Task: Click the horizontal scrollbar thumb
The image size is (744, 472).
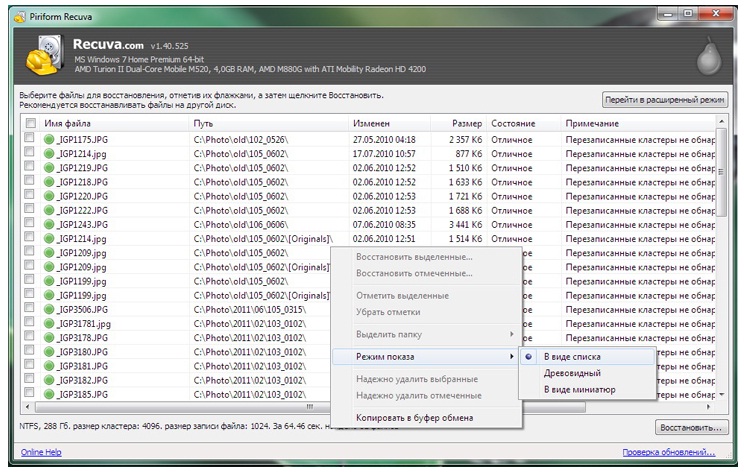Action: coord(310,407)
